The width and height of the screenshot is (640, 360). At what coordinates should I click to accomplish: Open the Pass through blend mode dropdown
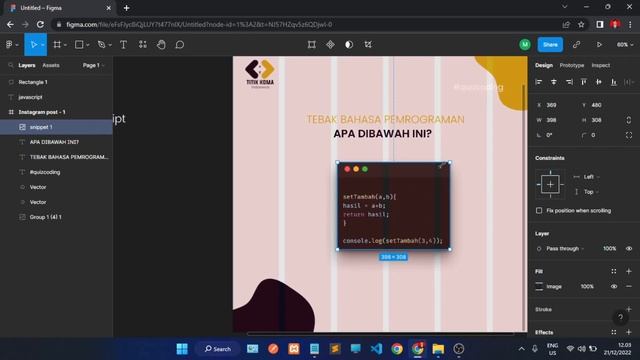[565, 249]
